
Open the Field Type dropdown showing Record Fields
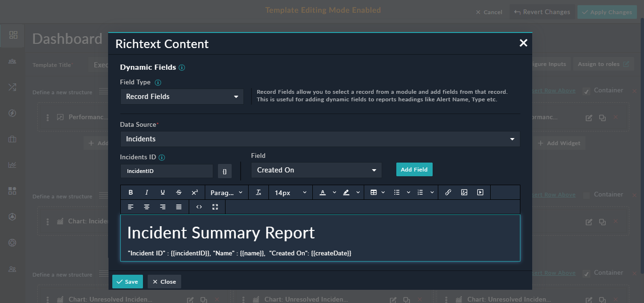pos(182,96)
